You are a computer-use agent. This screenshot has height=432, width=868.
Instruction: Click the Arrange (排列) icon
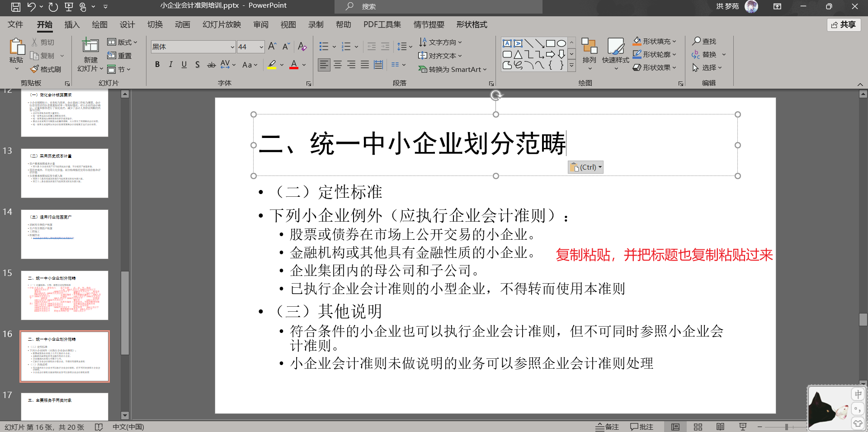[589, 46]
